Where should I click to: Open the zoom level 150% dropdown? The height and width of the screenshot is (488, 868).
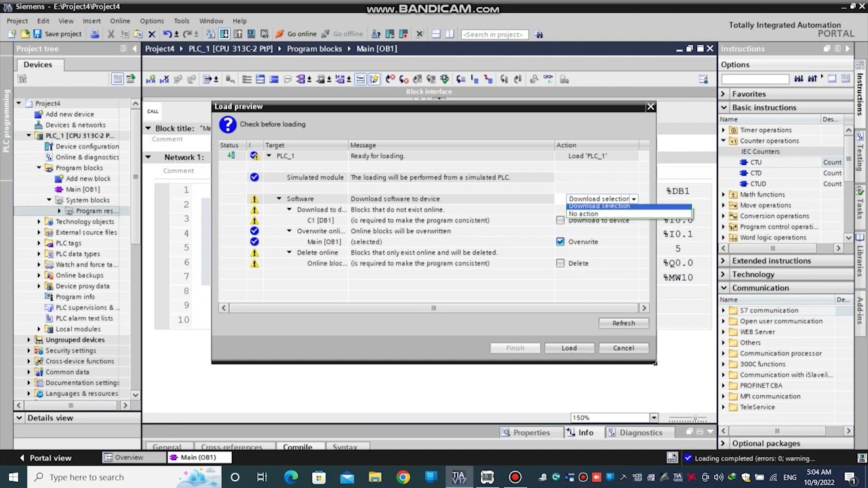654,418
